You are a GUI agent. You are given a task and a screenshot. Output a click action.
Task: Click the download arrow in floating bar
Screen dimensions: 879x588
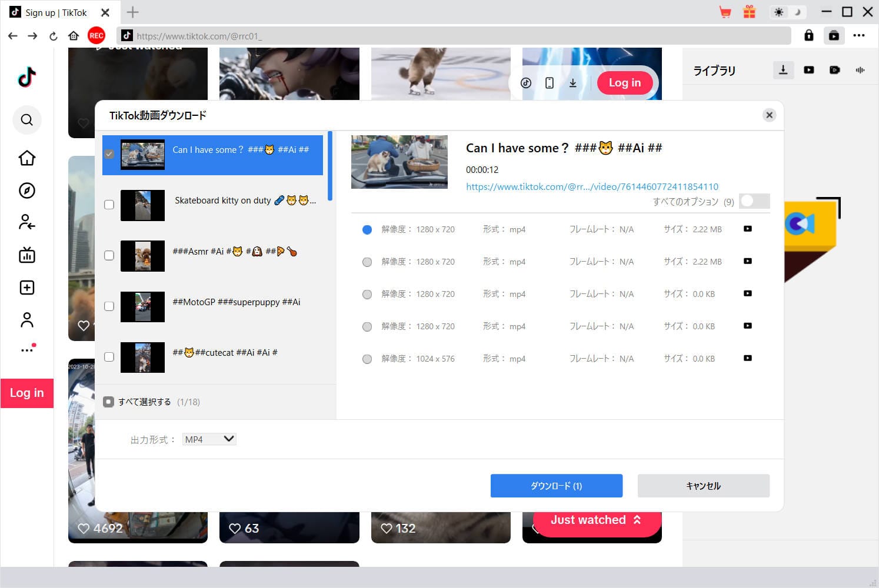[573, 83]
